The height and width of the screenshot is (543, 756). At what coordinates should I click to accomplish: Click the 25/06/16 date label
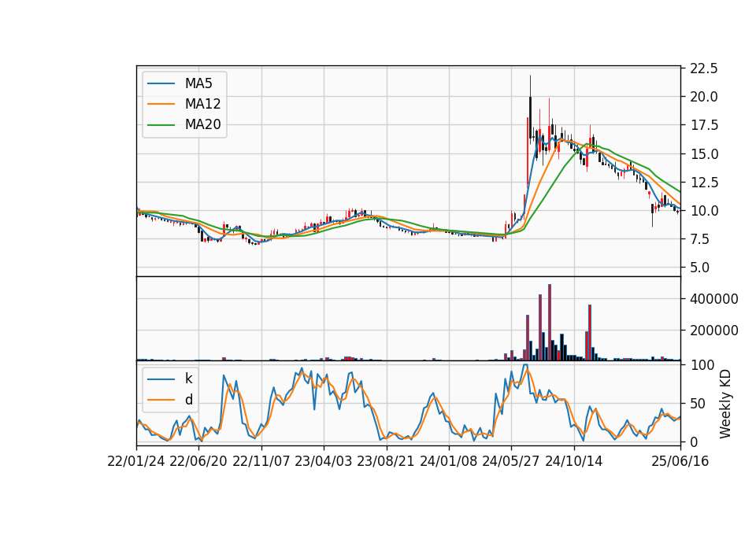[x=680, y=462]
